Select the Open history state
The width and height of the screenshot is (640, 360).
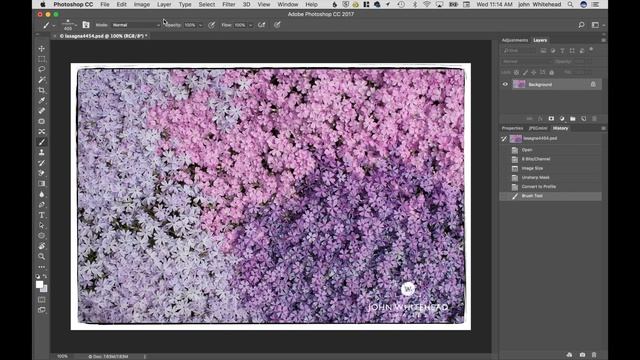click(x=551, y=150)
